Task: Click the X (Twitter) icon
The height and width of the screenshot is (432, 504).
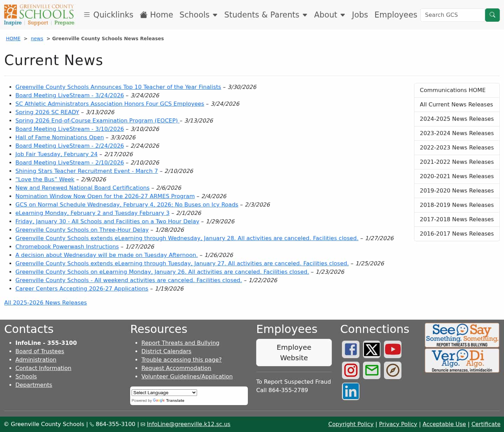Action: point(371,349)
